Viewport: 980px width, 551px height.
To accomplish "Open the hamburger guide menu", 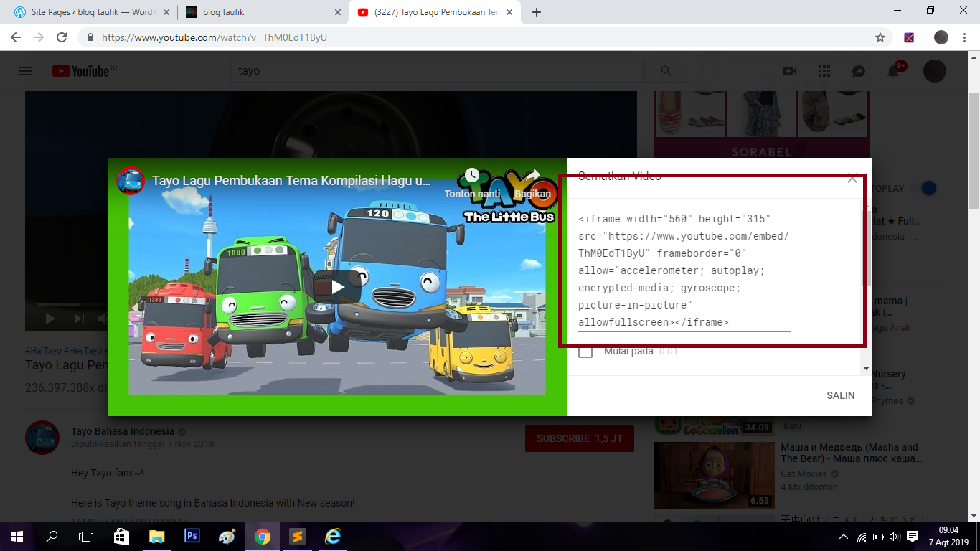I will [26, 71].
